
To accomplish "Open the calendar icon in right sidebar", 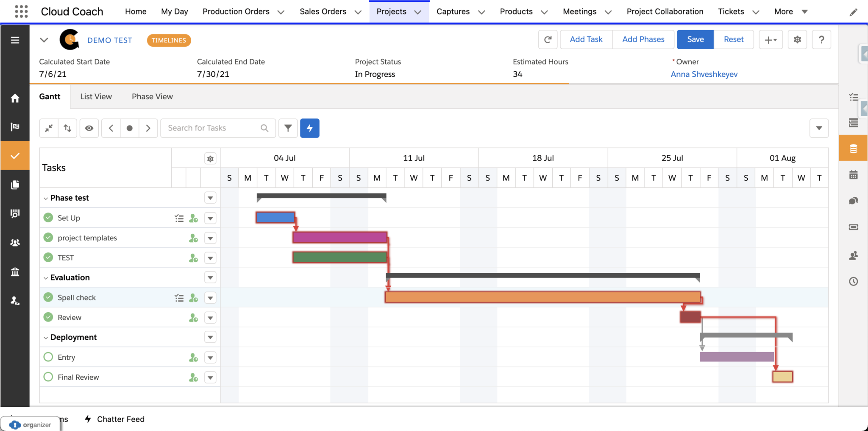I will click(x=854, y=174).
